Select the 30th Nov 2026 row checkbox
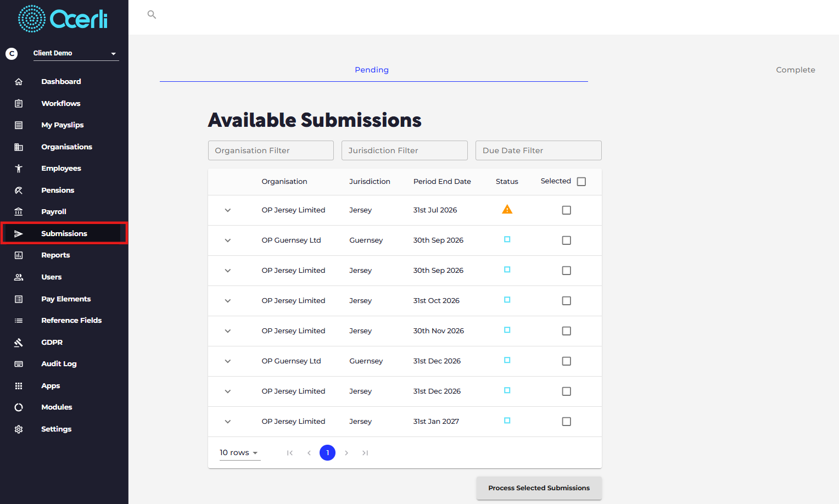 click(x=567, y=331)
